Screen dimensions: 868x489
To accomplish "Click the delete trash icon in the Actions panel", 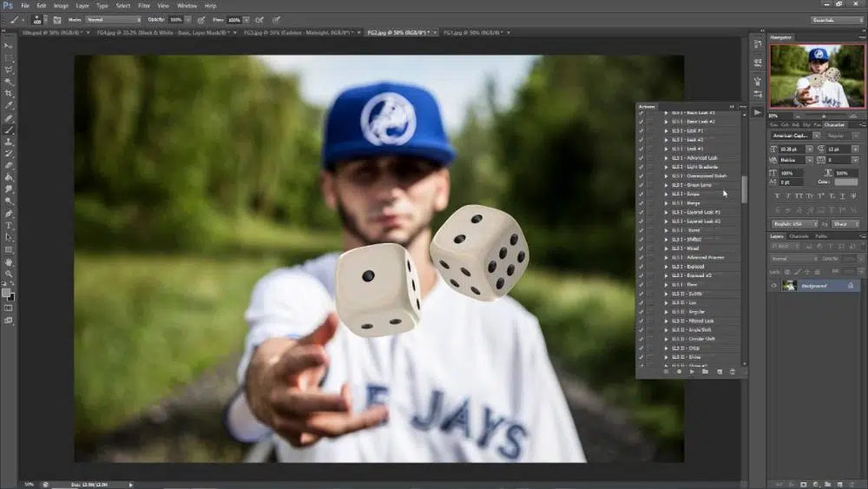I will (732, 372).
